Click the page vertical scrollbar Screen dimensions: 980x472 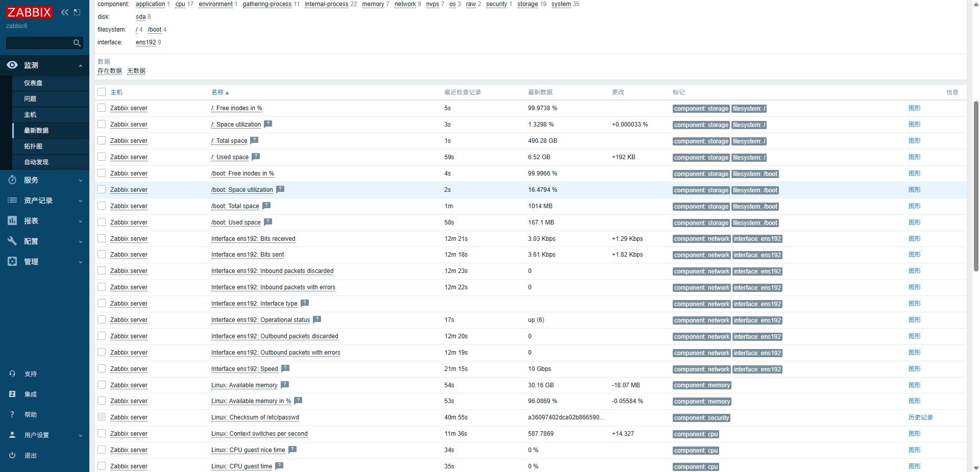point(976,186)
